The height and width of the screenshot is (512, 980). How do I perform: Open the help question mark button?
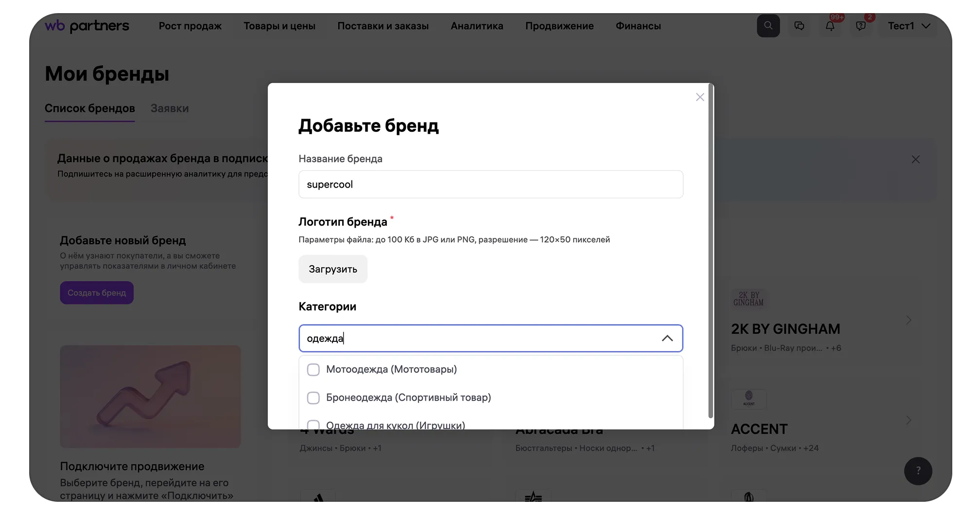tap(918, 471)
